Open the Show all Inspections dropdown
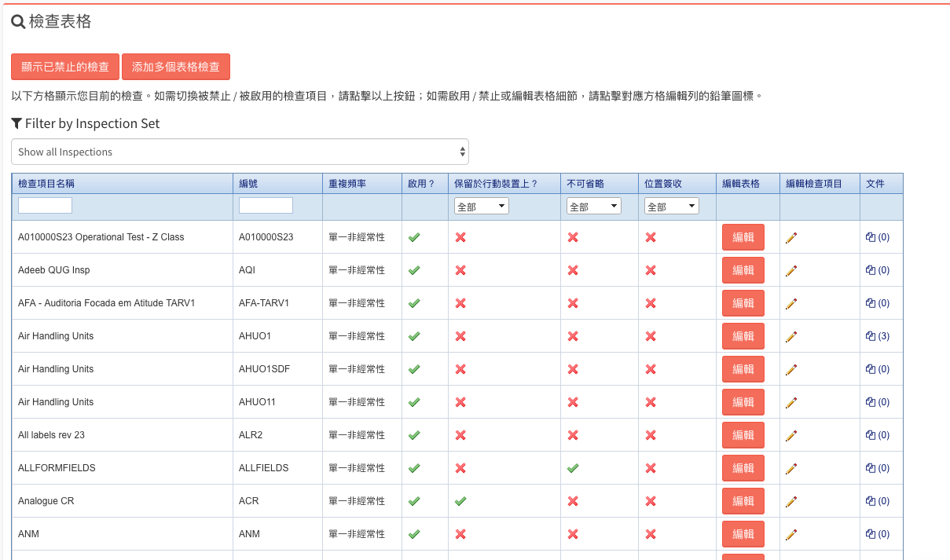 coord(240,152)
